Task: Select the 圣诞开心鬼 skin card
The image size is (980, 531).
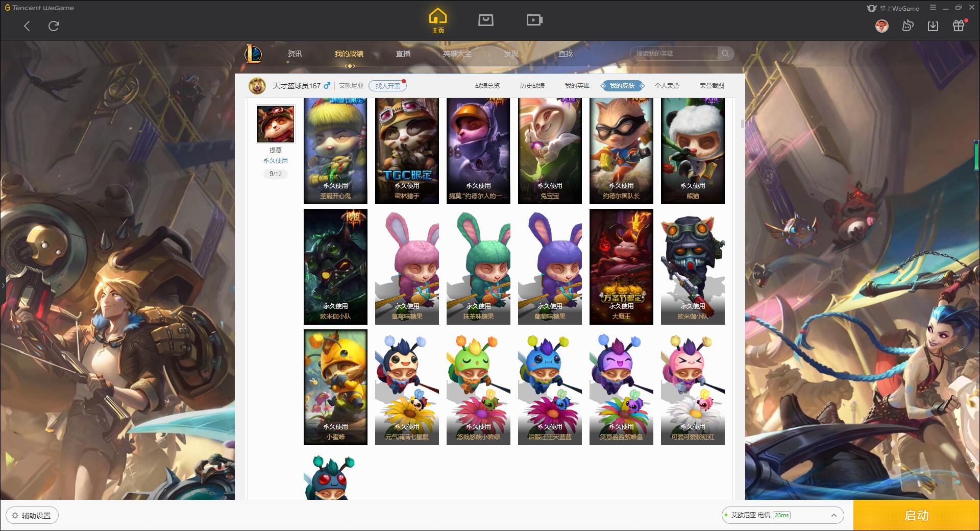Action: 335,151
